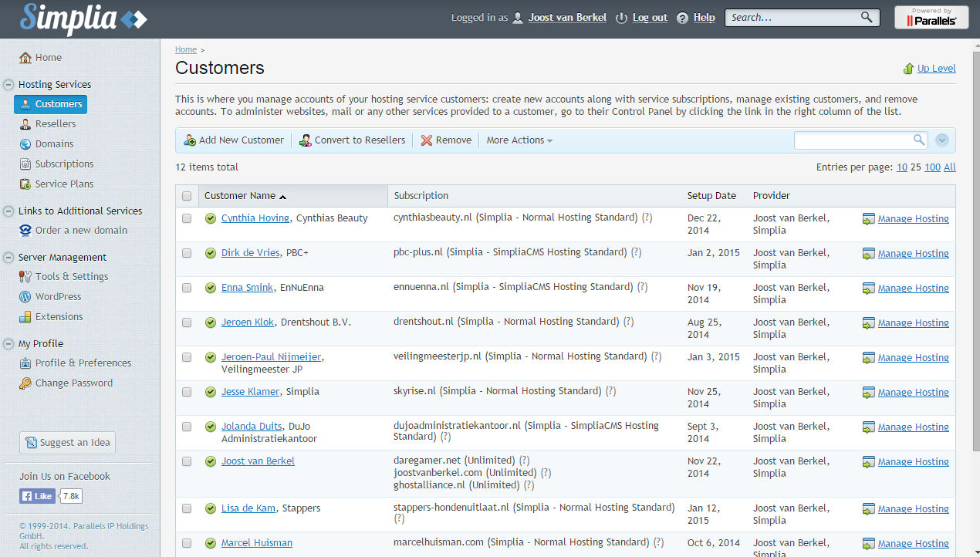This screenshot has width=980, height=557.
Task: Click the red X Remove icon
Action: (427, 140)
